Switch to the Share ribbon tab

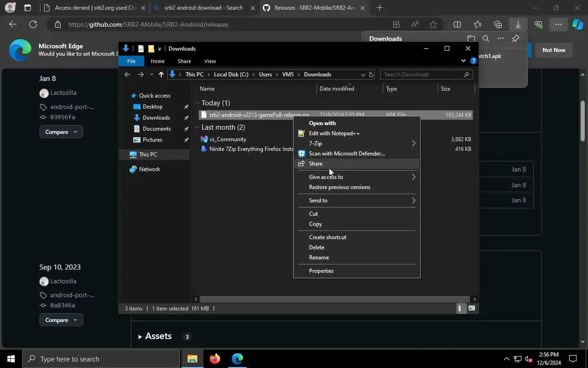184,61
